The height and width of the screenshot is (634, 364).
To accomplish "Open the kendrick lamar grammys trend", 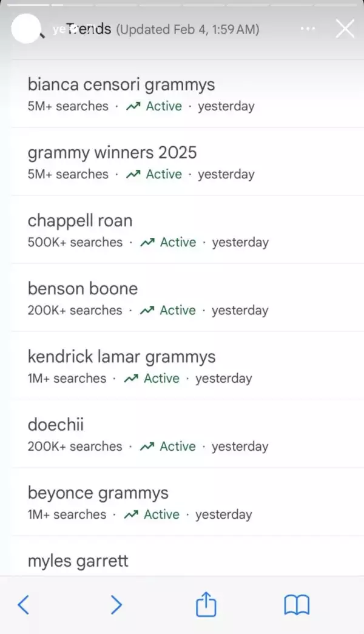I will click(121, 356).
